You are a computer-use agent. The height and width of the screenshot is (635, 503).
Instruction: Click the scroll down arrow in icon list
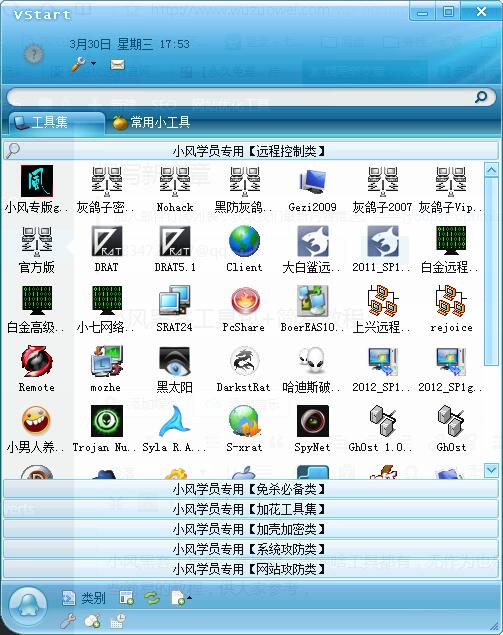[x=491, y=470]
